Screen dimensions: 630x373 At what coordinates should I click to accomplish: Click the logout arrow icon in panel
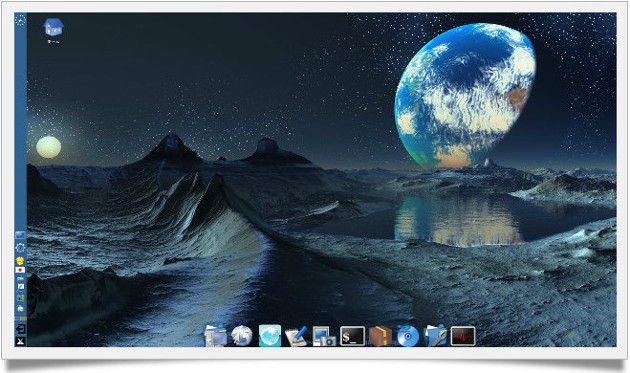click(x=20, y=329)
